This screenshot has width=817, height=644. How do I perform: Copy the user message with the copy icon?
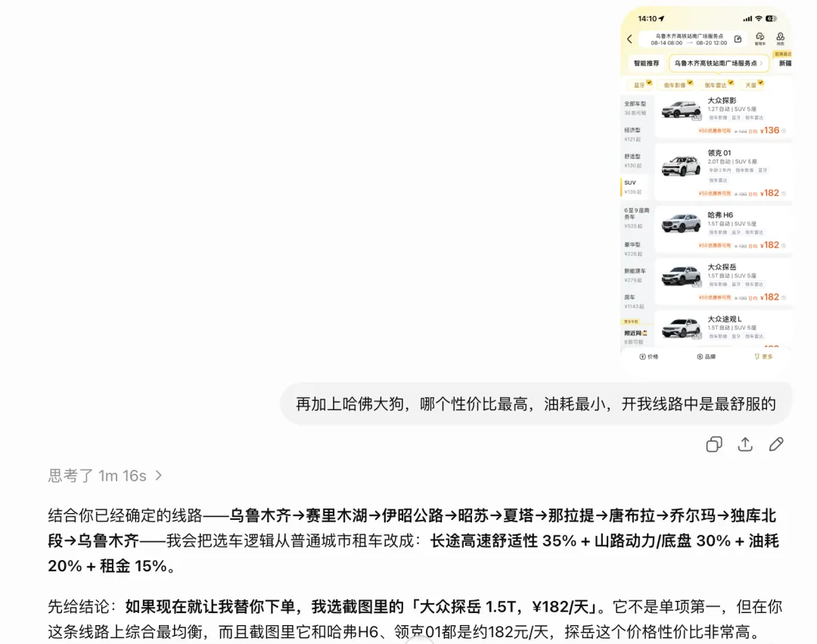tap(714, 444)
